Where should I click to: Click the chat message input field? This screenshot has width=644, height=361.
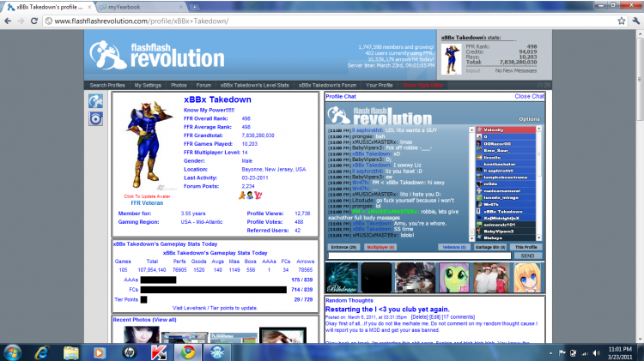pyautogui.click(x=419, y=256)
